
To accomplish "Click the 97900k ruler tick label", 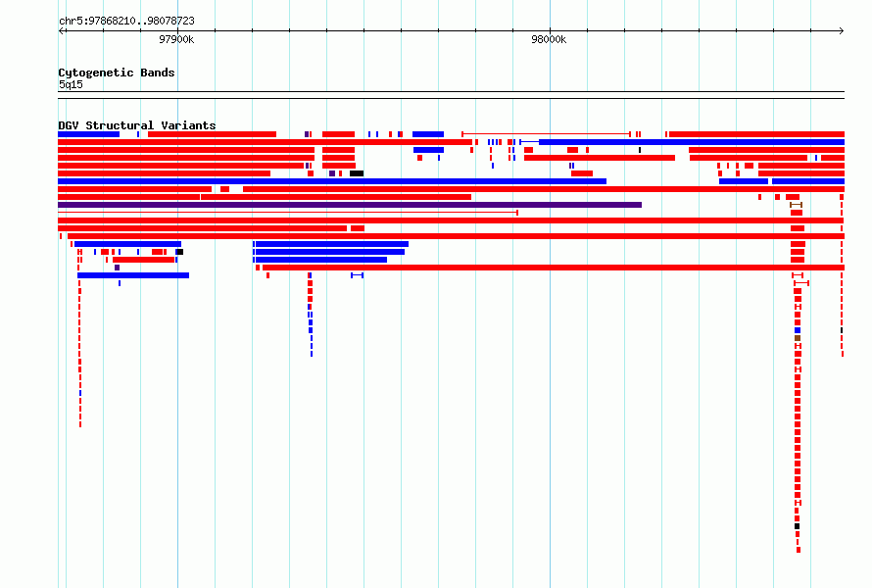I will click(x=176, y=39).
